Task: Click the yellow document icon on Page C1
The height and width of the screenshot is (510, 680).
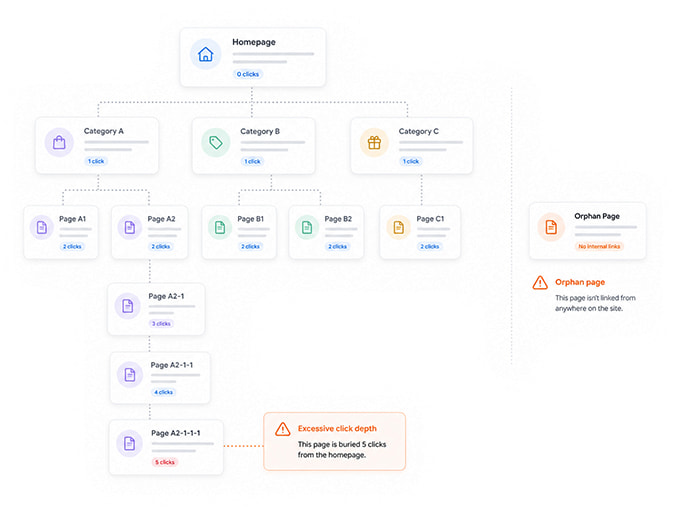Action: click(398, 227)
